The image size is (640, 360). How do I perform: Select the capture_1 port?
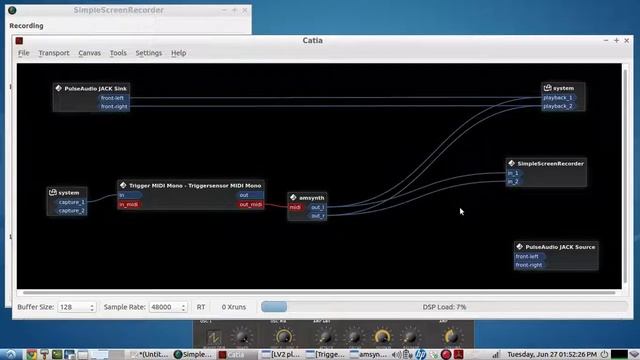71,202
